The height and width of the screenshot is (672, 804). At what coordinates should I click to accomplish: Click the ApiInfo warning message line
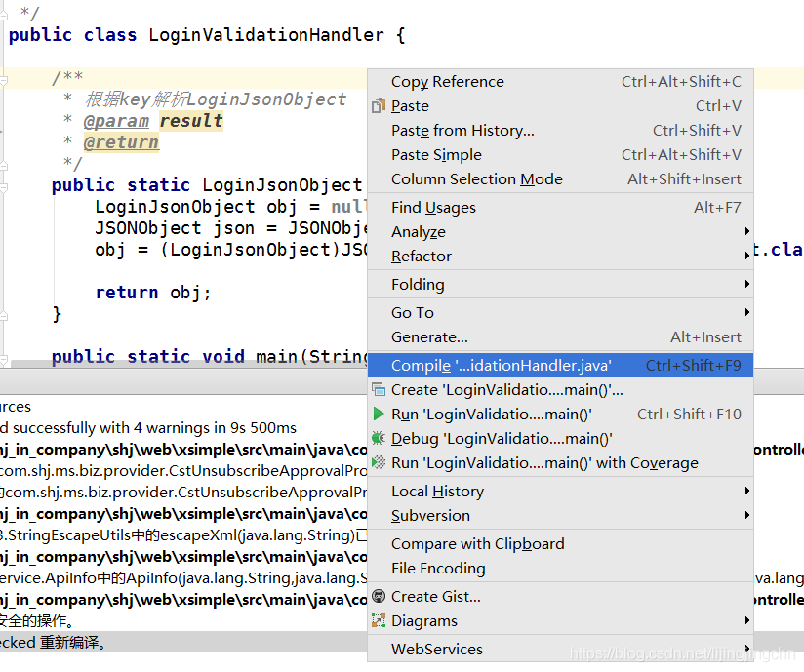[x=183, y=578]
